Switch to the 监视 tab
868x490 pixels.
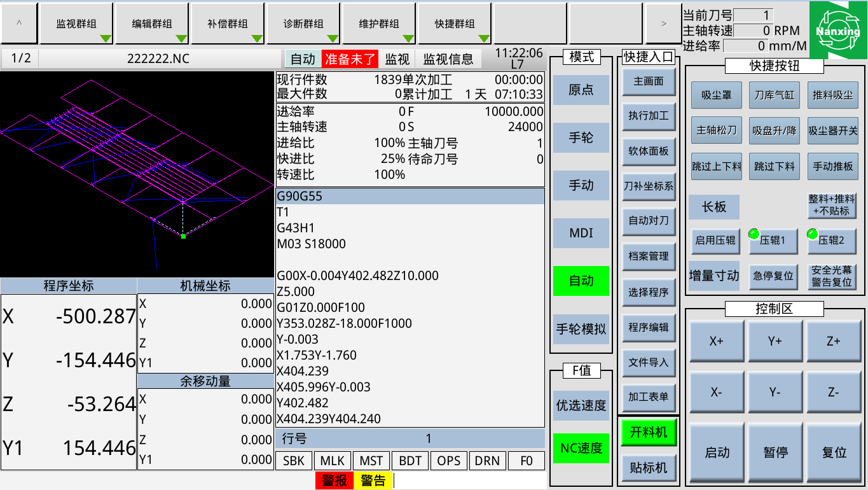(x=397, y=59)
